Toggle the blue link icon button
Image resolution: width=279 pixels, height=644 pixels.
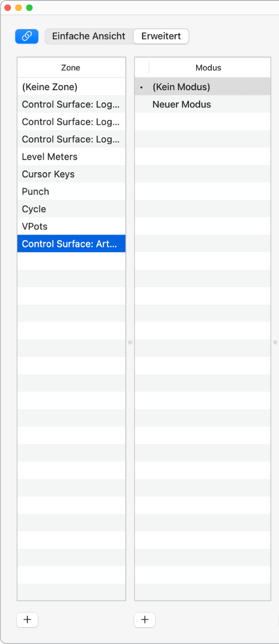[27, 36]
